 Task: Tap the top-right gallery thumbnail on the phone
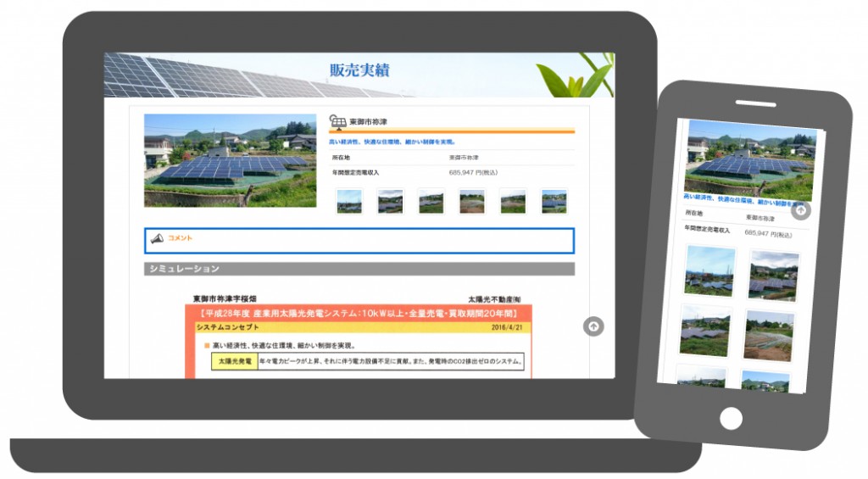point(773,275)
